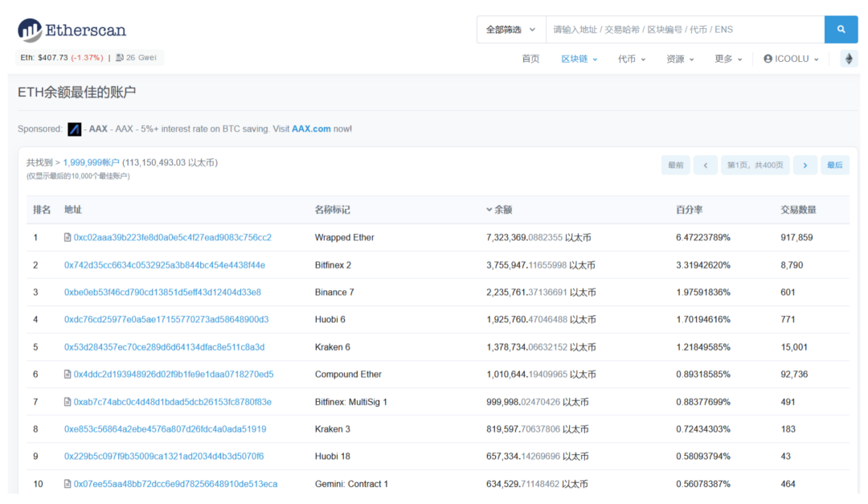Viewport: 868px width, 504px height.
Task: Open Huobi 18 address 0x229b5c09…
Action: pos(164,457)
